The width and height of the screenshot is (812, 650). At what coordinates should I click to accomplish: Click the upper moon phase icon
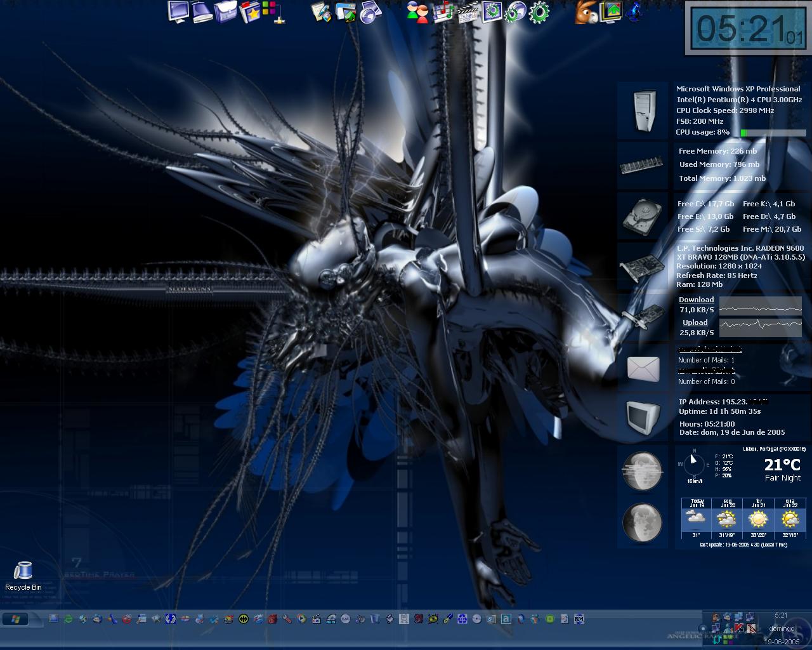643,471
